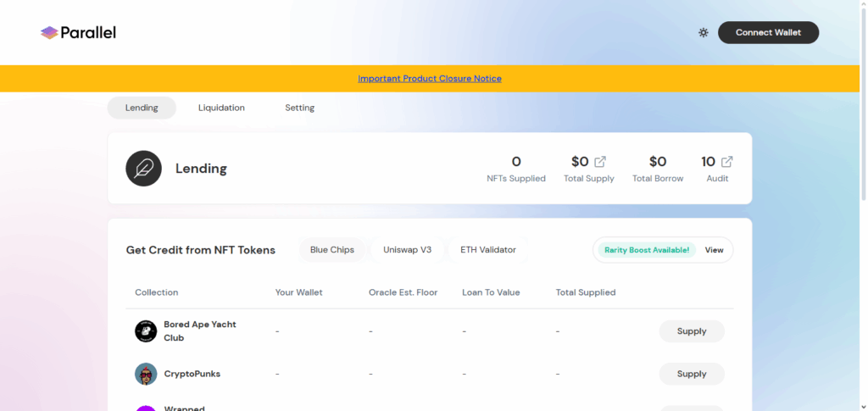Click the Bored Ape Yacht Club avatar
The width and height of the screenshot is (868, 411).
coord(146,331)
